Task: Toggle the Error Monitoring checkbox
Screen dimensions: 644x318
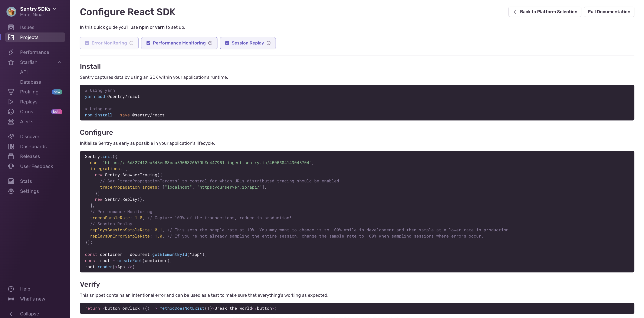Action: click(87, 43)
